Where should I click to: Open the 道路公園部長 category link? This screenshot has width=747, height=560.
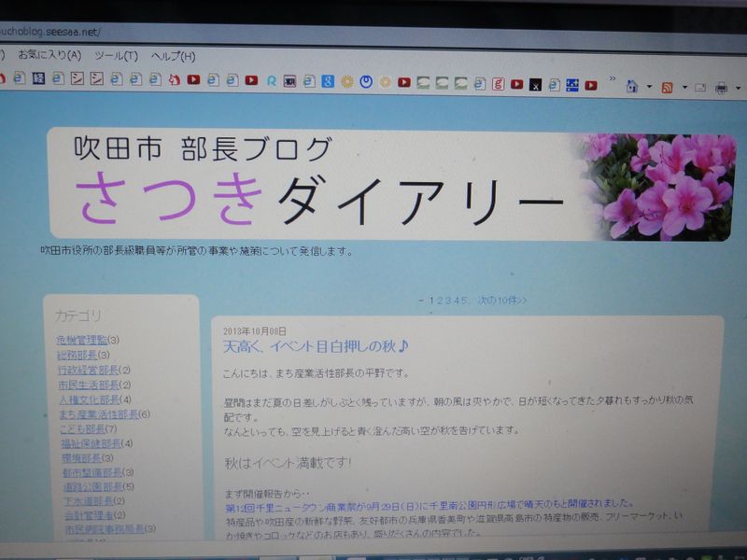point(93,486)
